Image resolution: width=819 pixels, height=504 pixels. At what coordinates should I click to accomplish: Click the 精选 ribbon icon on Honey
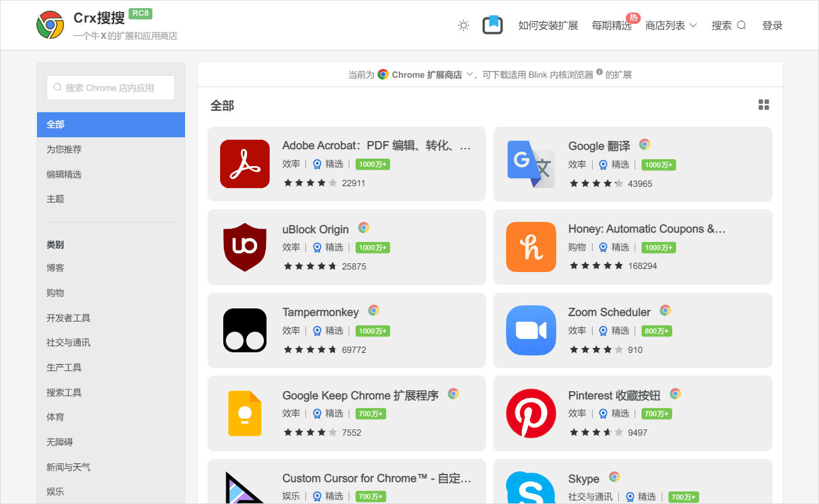[x=603, y=248]
